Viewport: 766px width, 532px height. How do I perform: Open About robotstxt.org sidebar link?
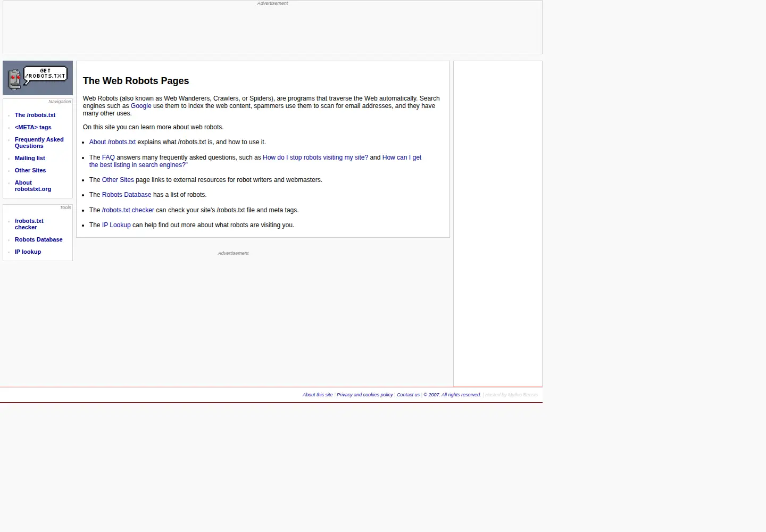coord(33,186)
